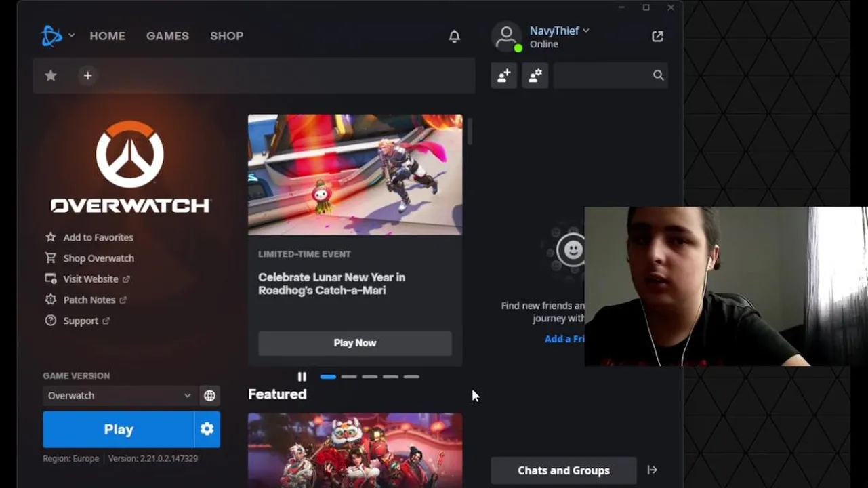The height and width of the screenshot is (488, 868).
Task: Click the Overwatch logo
Action: (130, 167)
